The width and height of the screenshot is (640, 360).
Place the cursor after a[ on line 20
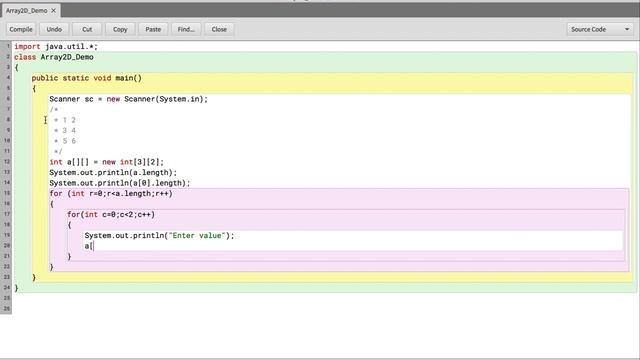[94, 246]
